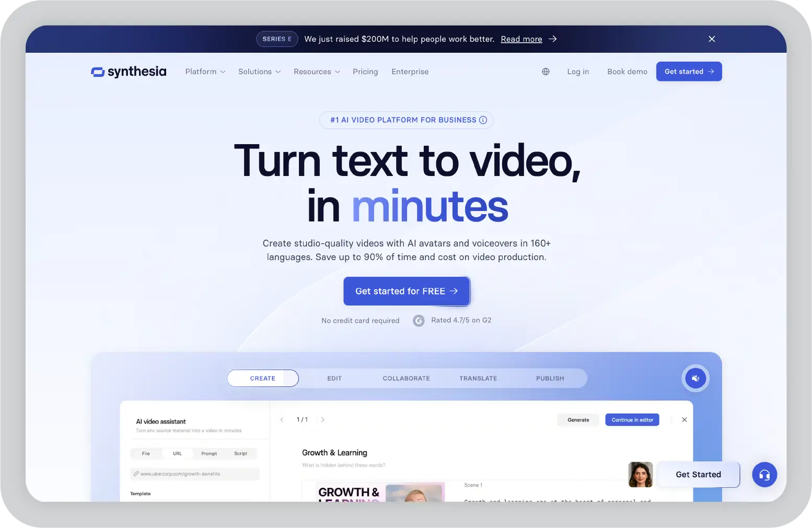Choose the Prompt source option
This screenshot has width=812, height=528.
(209, 454)
